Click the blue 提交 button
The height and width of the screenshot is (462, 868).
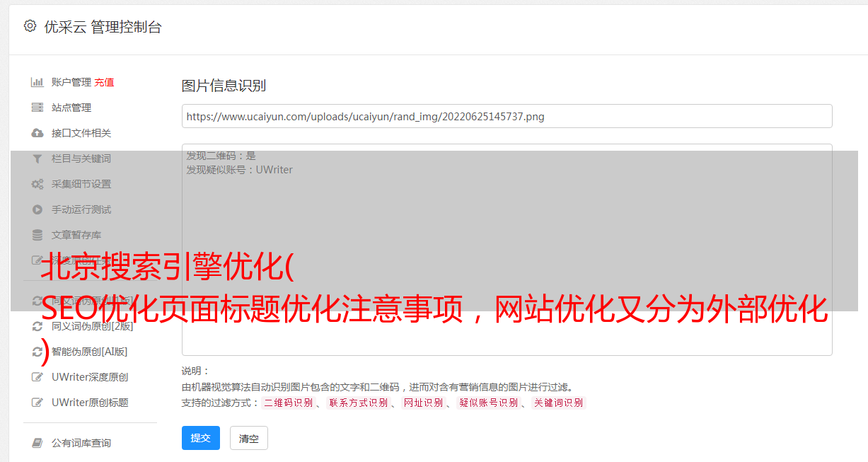click(x=201, y=438)
